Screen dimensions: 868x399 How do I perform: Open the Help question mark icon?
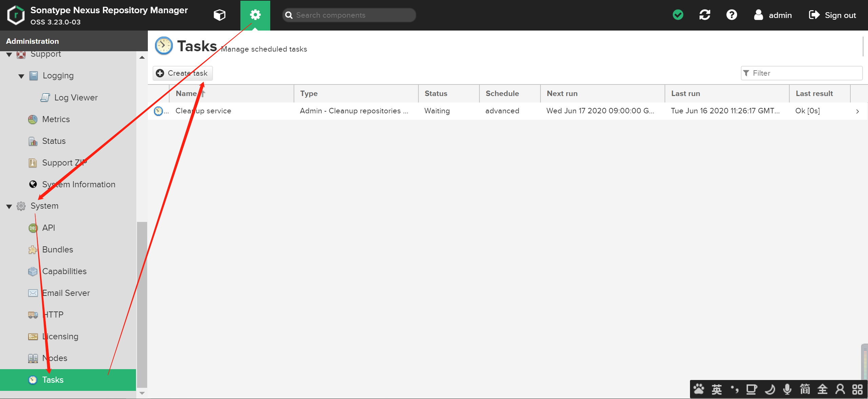pos(731,15)
